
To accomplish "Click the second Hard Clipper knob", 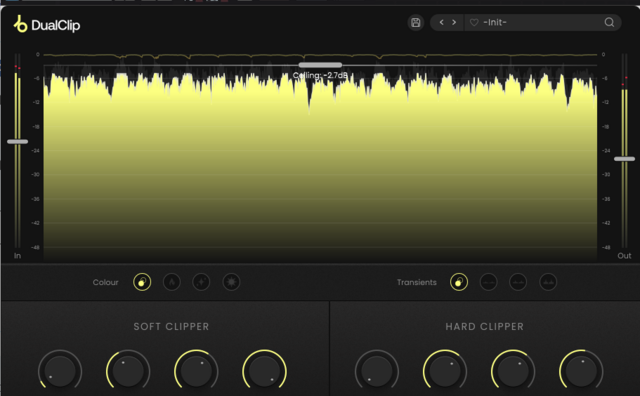I will (x=445, y=371).
